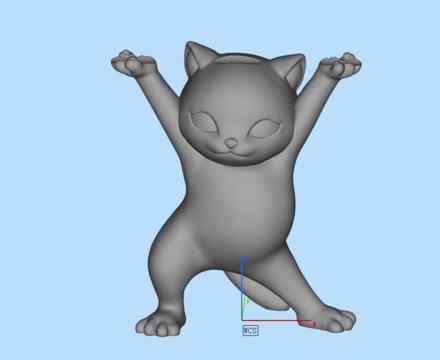Select the red X axis arrow tip

click(314, 324)
